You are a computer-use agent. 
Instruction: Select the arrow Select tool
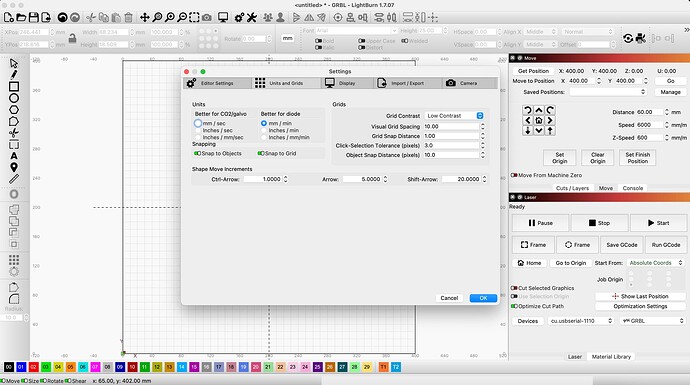click(14, 63)
